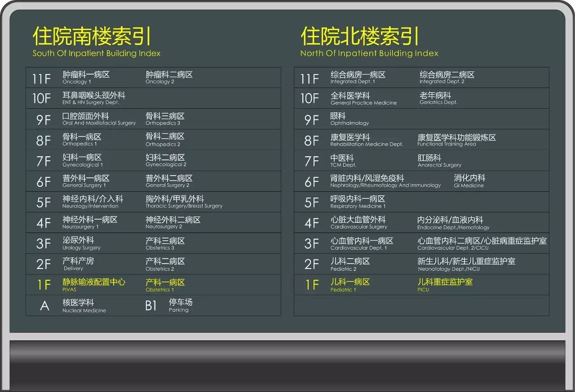Image resolution: width=575 pixels, height=392 pixels.
Task: Click the B1 floor label
Action: point(151,306)
